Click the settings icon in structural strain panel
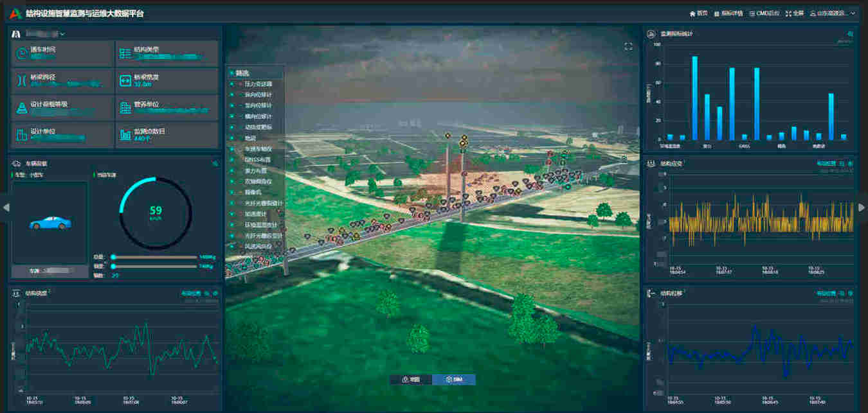Viewport: 868px width, 413px height. coord(850,164)
